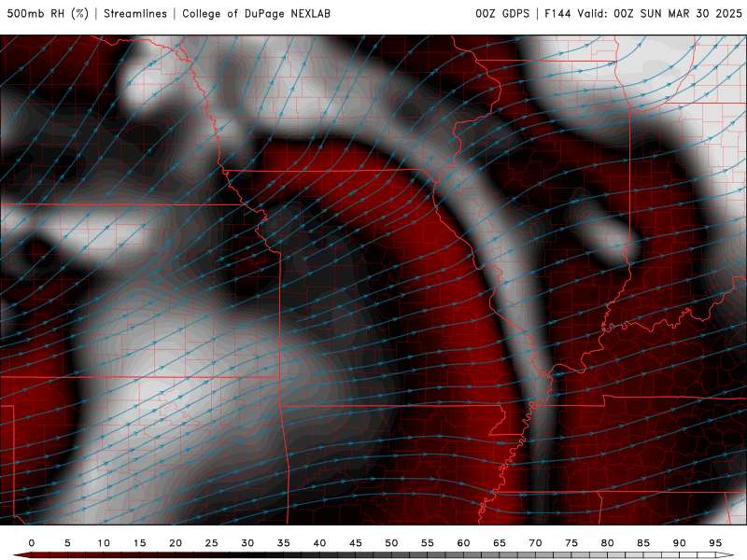Click the colorbar label "75"
Viewport: 747px width, 560px height.
[571, 543]
